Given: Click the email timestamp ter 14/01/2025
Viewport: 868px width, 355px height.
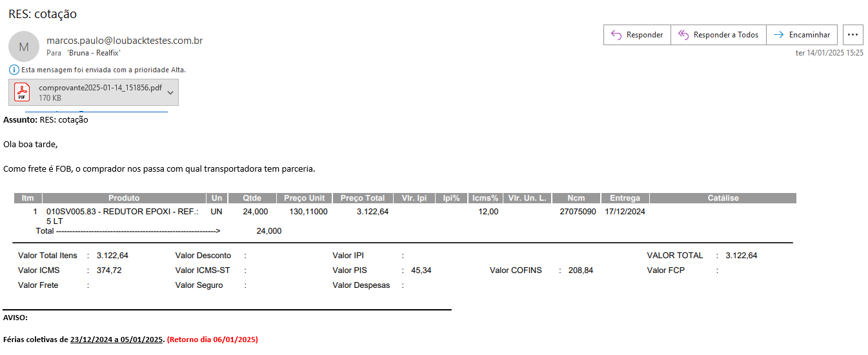Looking at the screenshot, I should 829,53.
